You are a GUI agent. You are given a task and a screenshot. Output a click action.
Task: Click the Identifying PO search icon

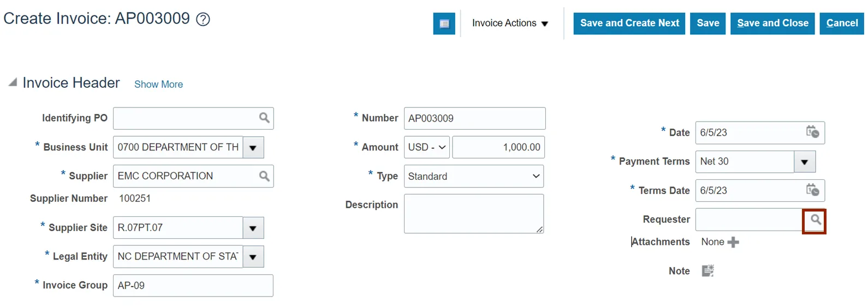click(x=264, y=118)
